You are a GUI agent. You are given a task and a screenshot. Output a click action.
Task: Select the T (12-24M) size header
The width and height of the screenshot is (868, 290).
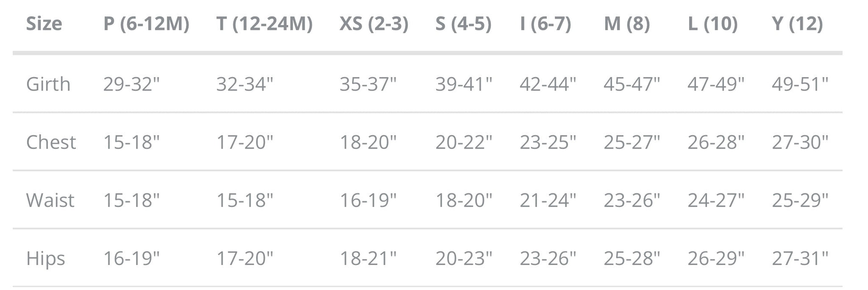point(265,24)
